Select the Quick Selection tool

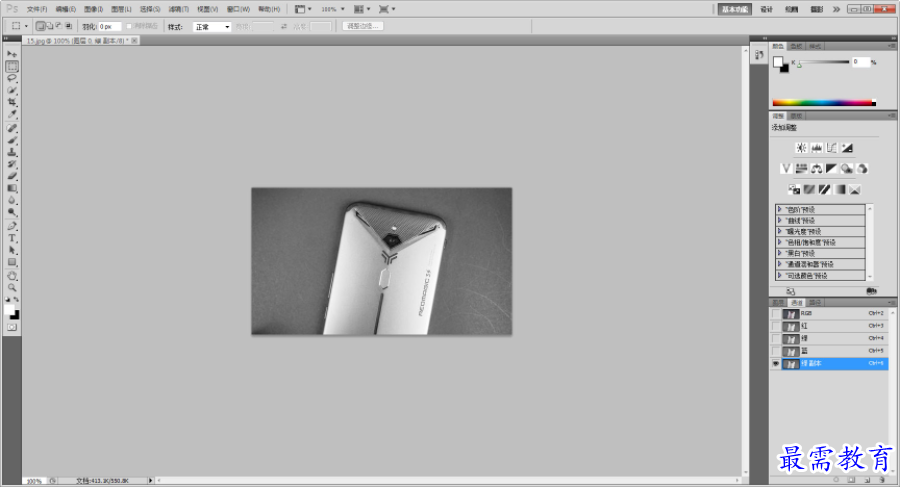click(x=11, y=90)
